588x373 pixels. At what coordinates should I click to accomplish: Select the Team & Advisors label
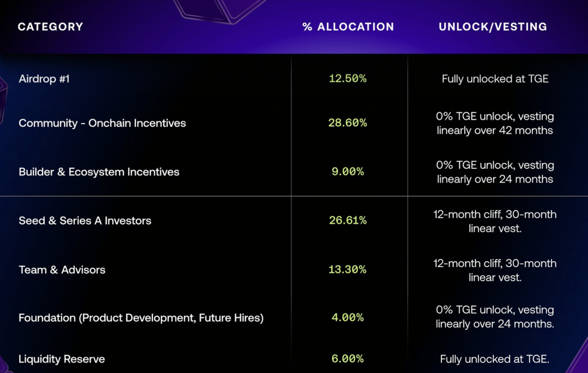pos(62,270)
